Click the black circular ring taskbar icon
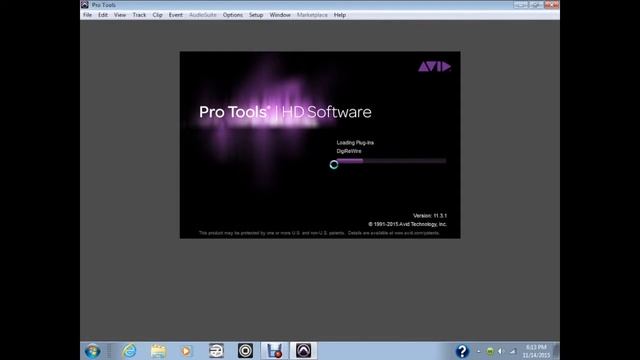Image resolution: width=640 pixels, height=360 pixels. (245, 351)
